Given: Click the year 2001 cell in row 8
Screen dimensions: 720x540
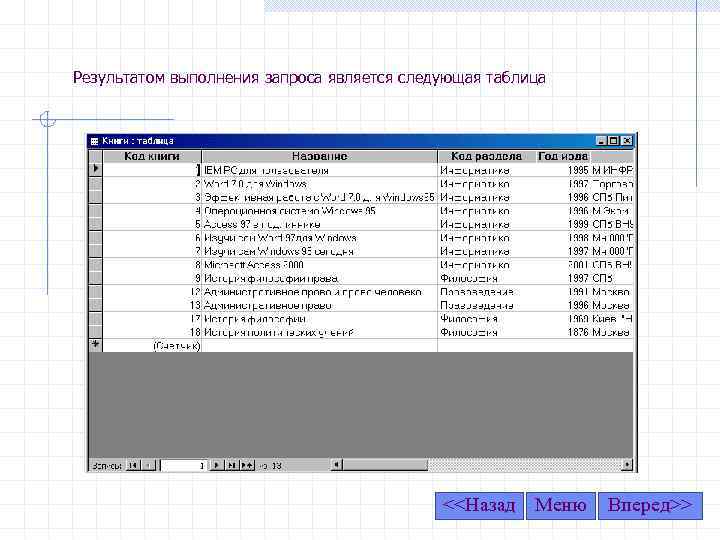Looking at the screenshot, I should [x=562, y=265].
